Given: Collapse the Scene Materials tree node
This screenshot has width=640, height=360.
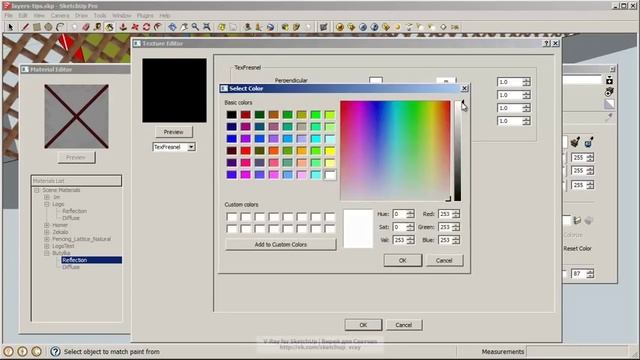Looking at the screenshot, I should (x=36, y=190).
